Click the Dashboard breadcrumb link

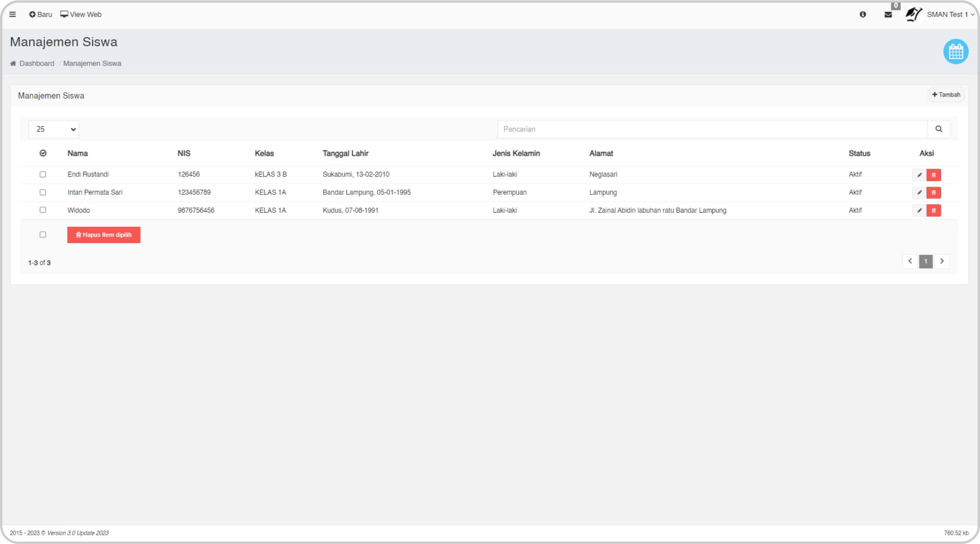point(37,63)
